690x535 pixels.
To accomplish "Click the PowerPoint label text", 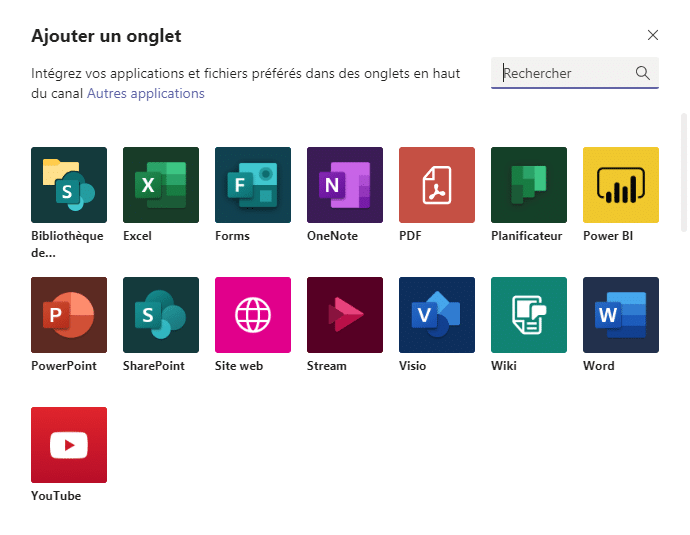I will (x=64, y=366).
